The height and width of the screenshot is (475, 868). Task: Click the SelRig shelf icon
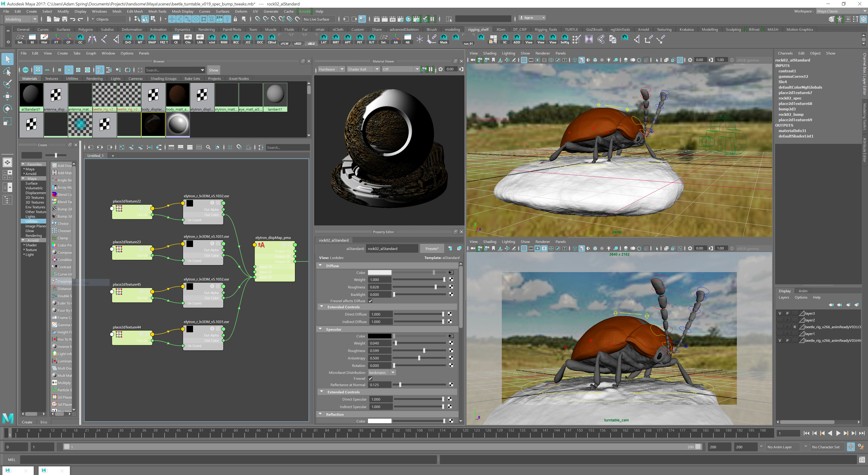click(x=564, y=39)
